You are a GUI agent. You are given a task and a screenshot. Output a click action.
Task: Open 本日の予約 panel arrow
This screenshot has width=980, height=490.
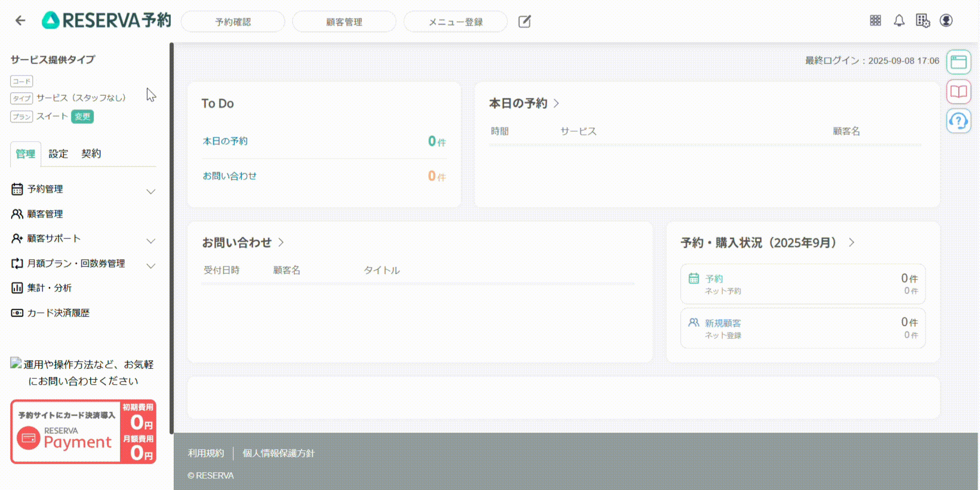[x=556, y=103]
